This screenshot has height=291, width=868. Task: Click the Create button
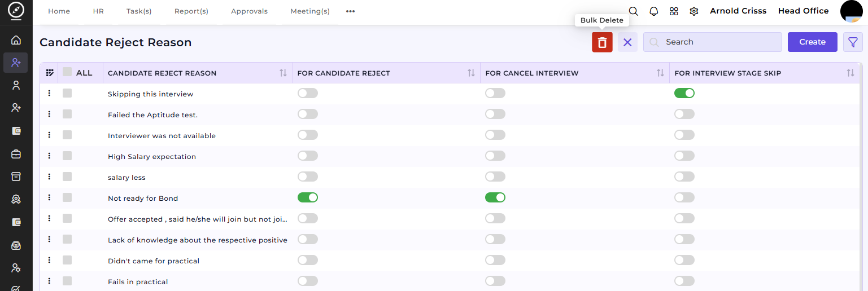click(x=813, y=42)
